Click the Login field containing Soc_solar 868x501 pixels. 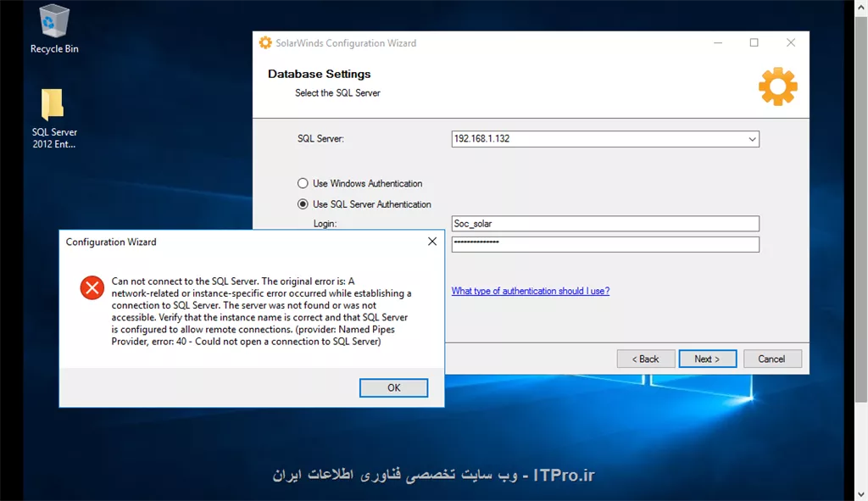pos(605,224)
